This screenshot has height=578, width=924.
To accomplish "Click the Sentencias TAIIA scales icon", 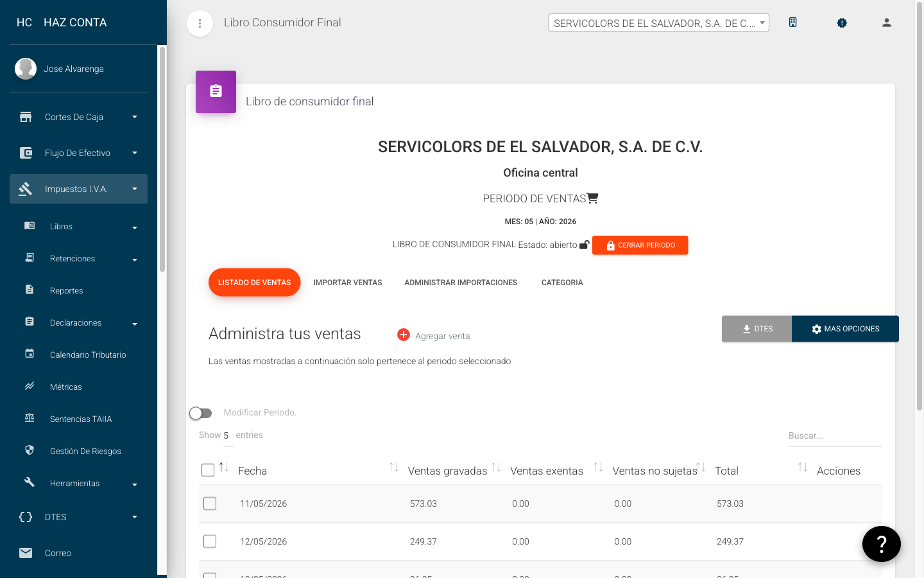I will coord(30,418).
